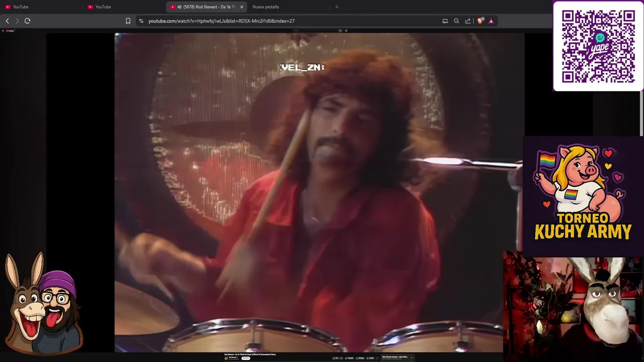Select the Rod Stewart - Da Ya Think tab
Image resolution: width=644 pixels, height=362 pixels.
[x=206, y=7]
